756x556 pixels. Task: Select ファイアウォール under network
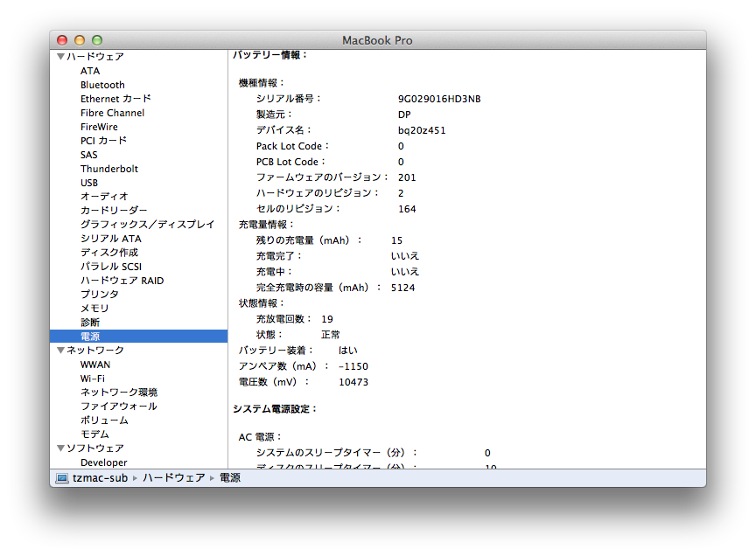point(119,407)
